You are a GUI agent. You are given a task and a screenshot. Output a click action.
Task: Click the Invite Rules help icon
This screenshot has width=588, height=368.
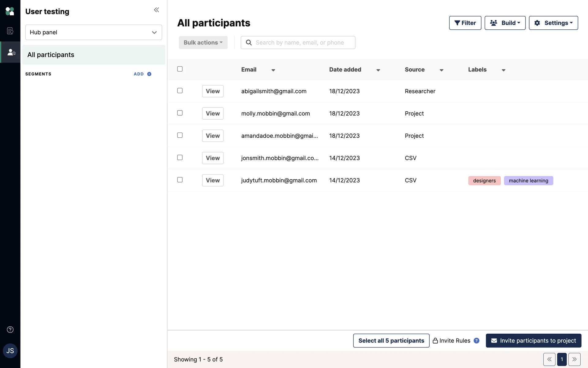pos(476,340)
